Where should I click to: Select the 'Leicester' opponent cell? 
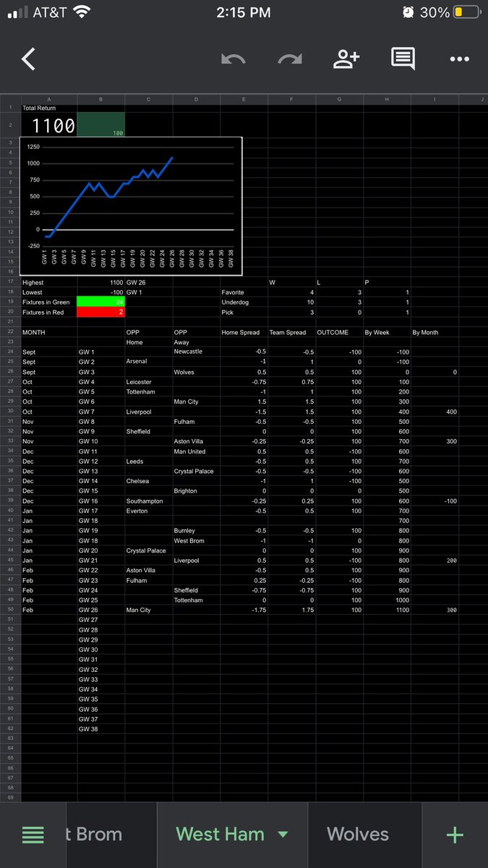148,382
